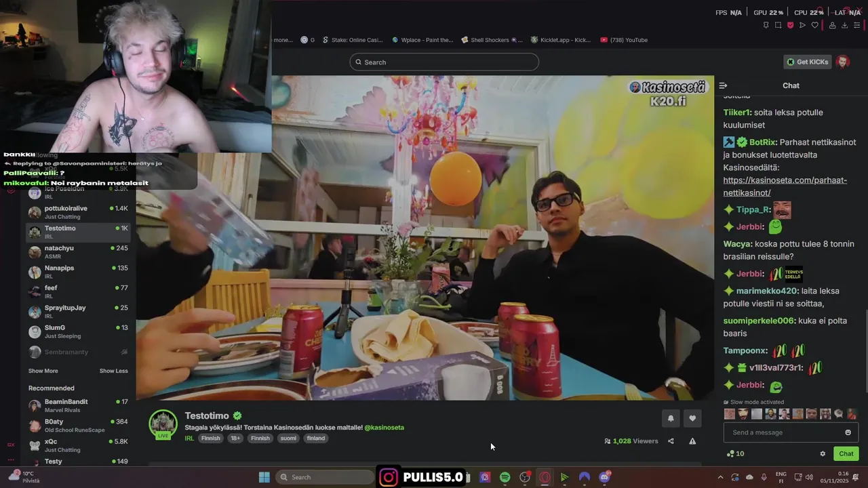Open recommended channel BeaminBandit

(x=78, y=405)
